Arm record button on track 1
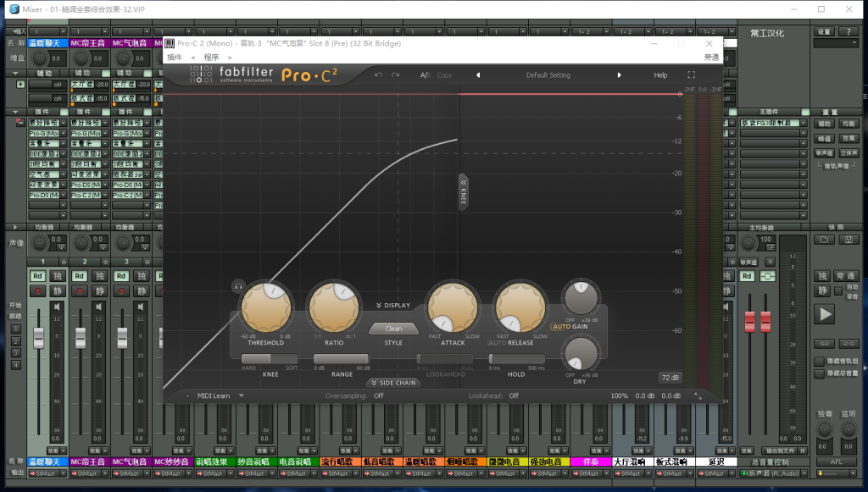Image resolution: width=868 pixels, height=492 pixels. (37, 290)
